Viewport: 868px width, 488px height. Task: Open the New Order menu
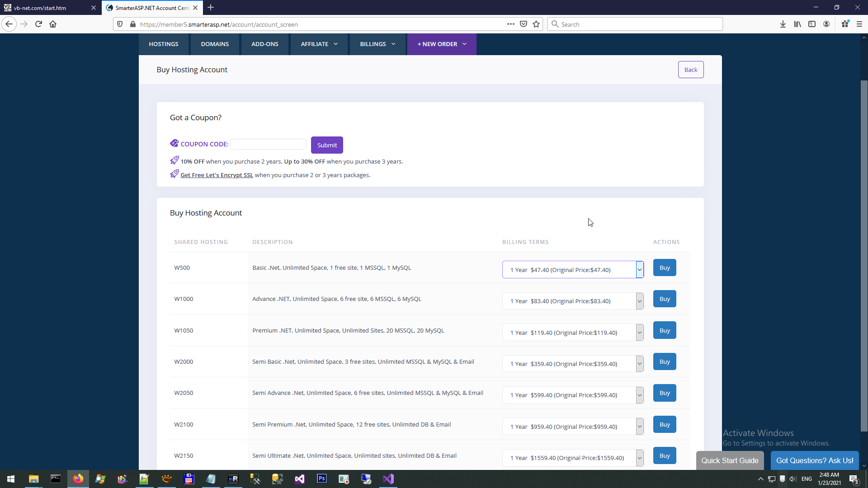(441, 44)
